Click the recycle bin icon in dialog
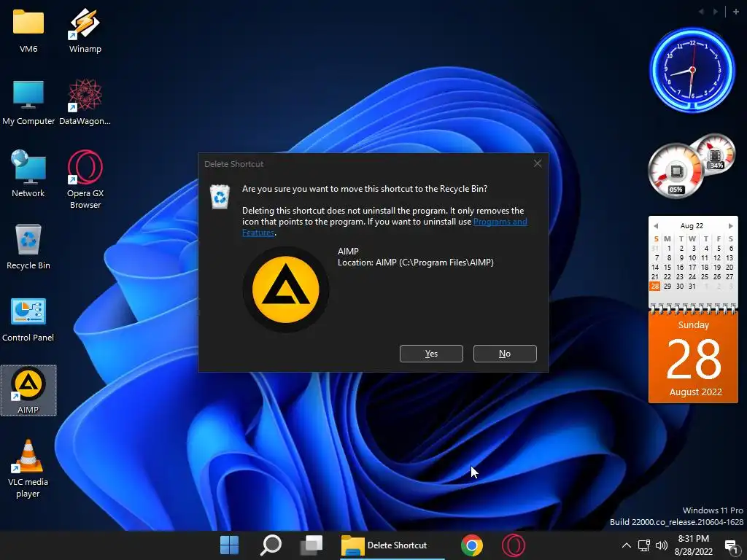 220,197
